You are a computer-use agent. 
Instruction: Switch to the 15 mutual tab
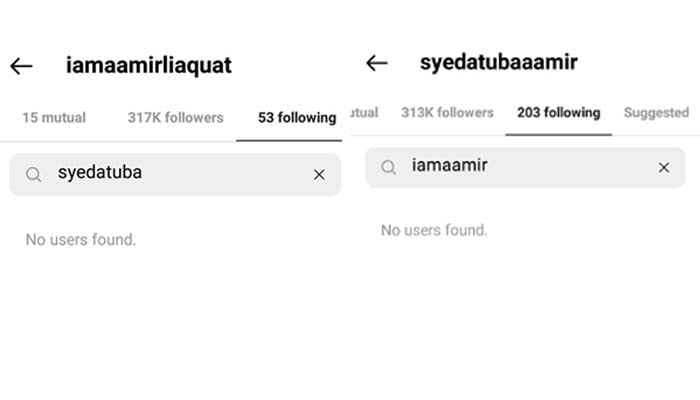54,118
